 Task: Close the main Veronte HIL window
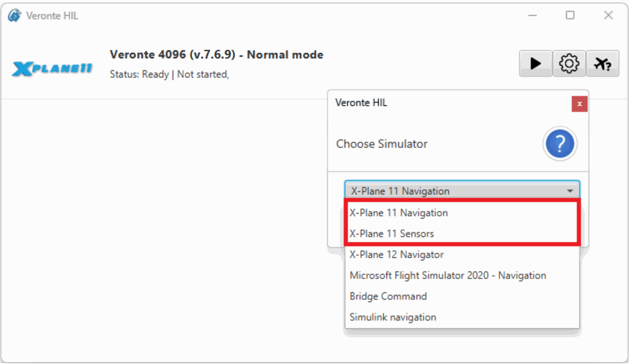(x=608, y=15)
